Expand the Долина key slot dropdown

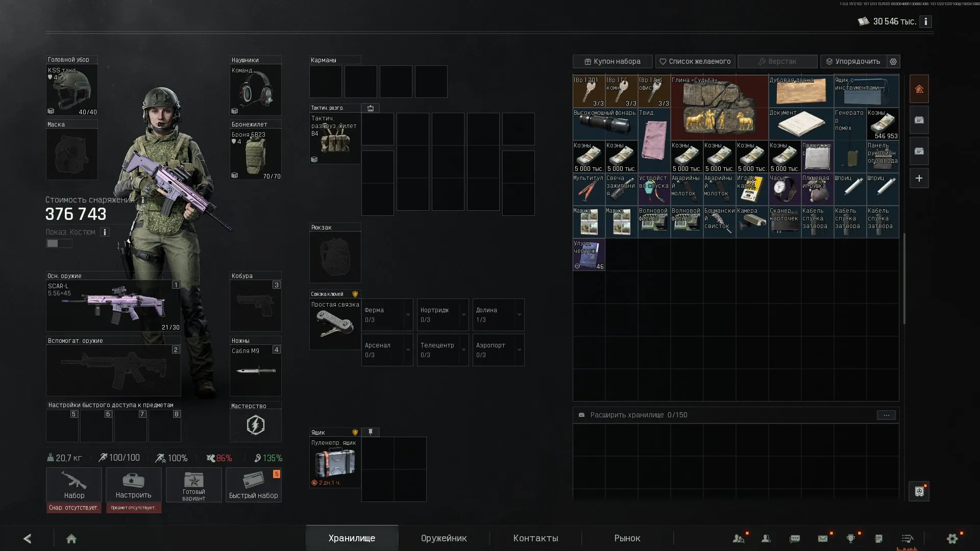pos(520,315)
